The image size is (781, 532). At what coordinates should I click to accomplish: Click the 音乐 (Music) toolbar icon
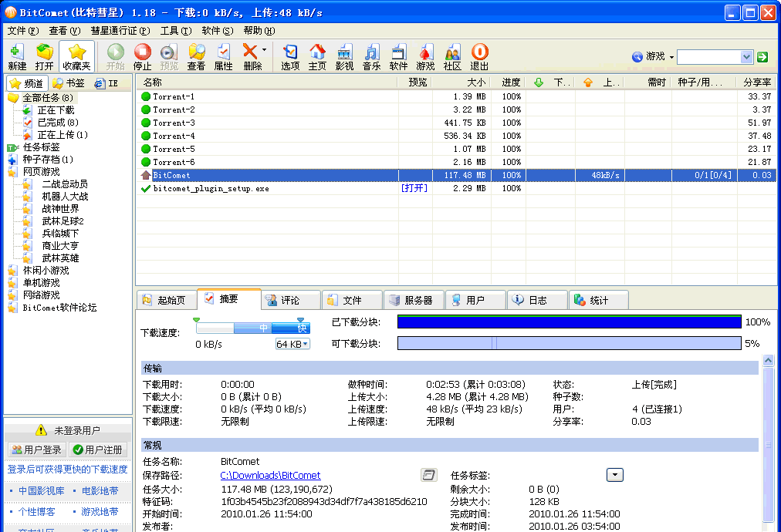pos(371,57)
